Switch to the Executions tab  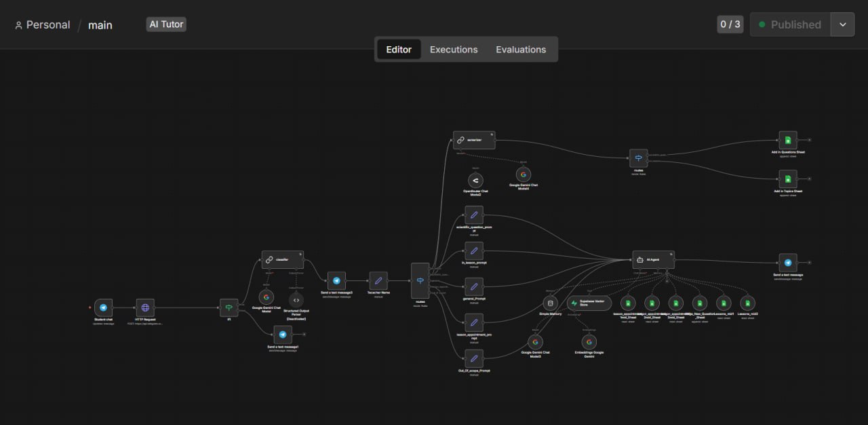(x=454, y=50)
